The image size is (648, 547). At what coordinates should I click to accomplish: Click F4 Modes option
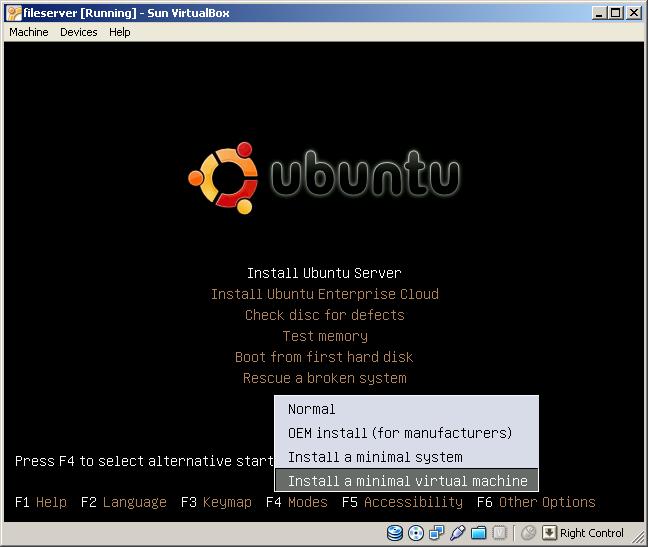click(297, 502)
